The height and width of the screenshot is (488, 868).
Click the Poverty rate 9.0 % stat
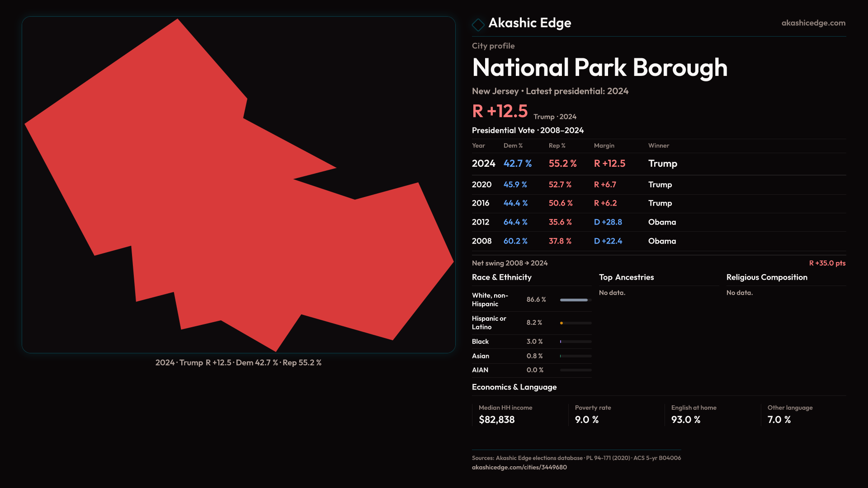586,420
